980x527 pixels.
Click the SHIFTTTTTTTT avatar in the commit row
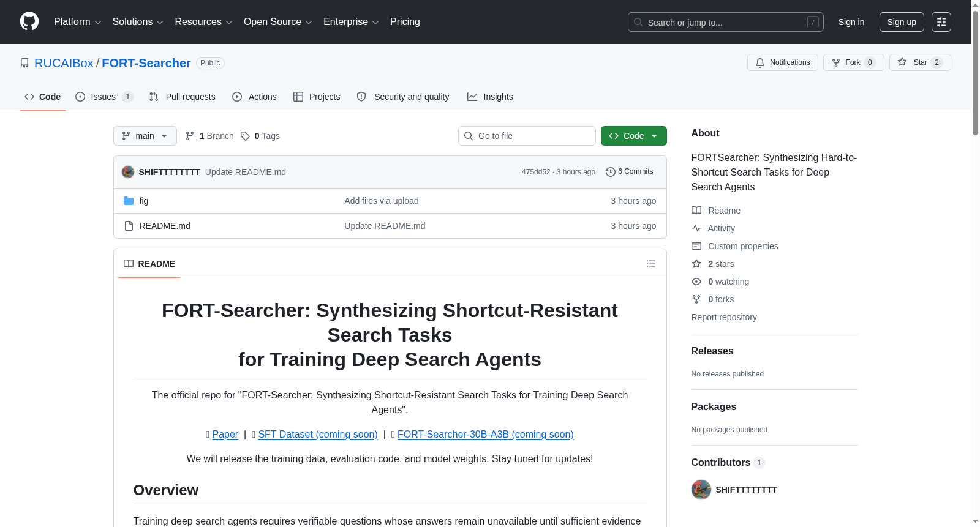128,172
